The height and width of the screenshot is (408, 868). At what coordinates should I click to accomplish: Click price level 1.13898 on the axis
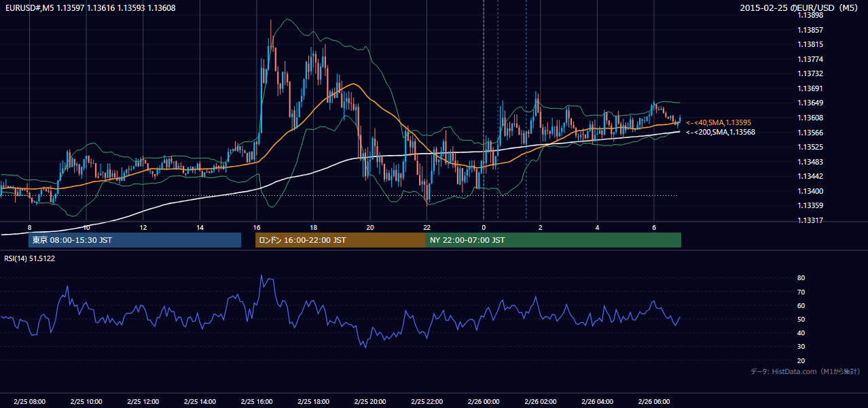tap(810, 15)
